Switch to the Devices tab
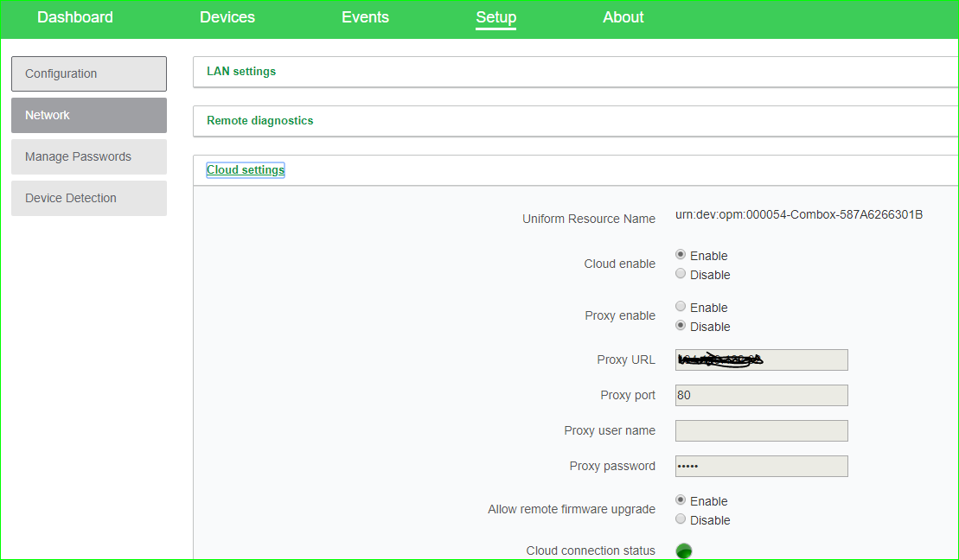This screenshot has height=560, width=959. (227, 17)
